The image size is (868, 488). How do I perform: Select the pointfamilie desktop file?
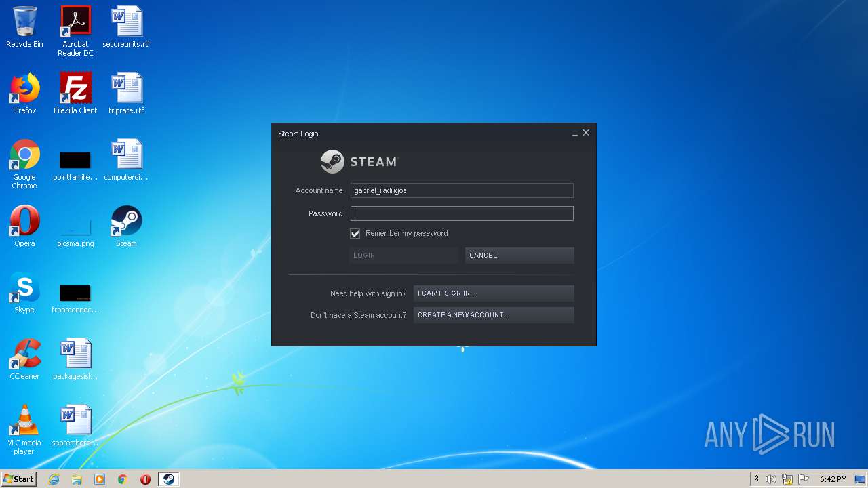pos(75,167)
